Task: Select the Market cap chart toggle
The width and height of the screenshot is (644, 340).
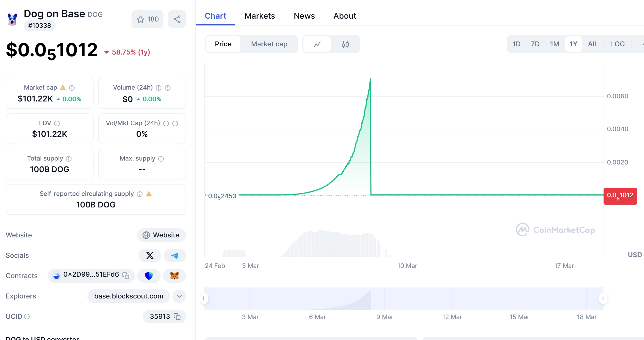Action: [x=269, y=44]
